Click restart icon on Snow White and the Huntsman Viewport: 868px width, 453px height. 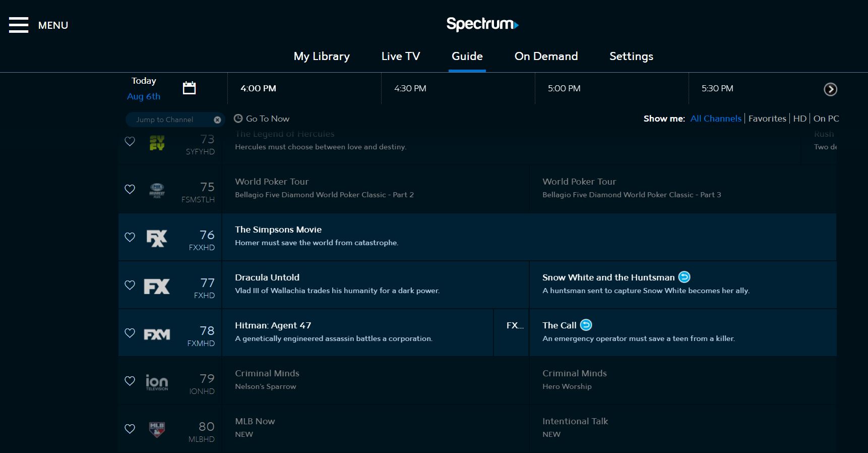coord(684,277)
